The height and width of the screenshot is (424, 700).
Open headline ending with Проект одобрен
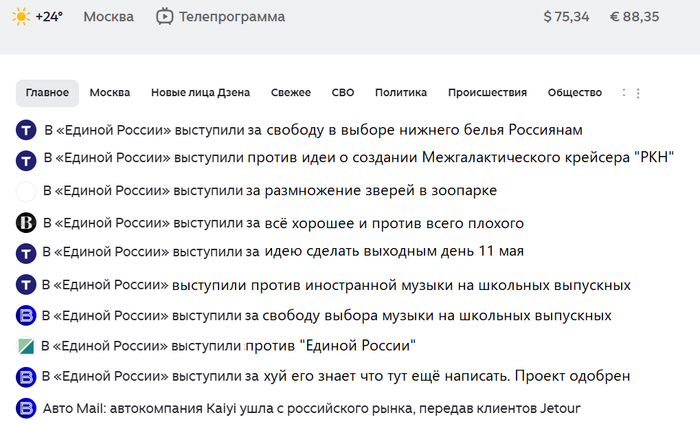coord(336,376)
